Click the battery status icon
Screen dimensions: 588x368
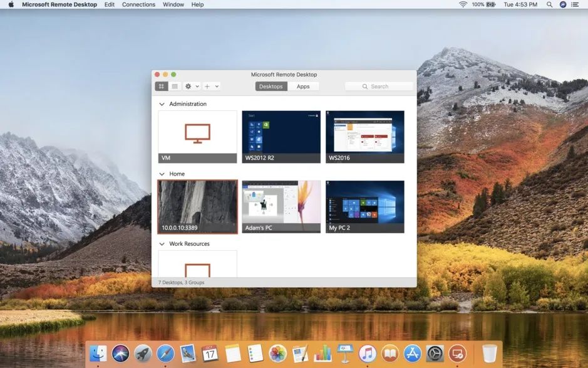click(490, 4)
